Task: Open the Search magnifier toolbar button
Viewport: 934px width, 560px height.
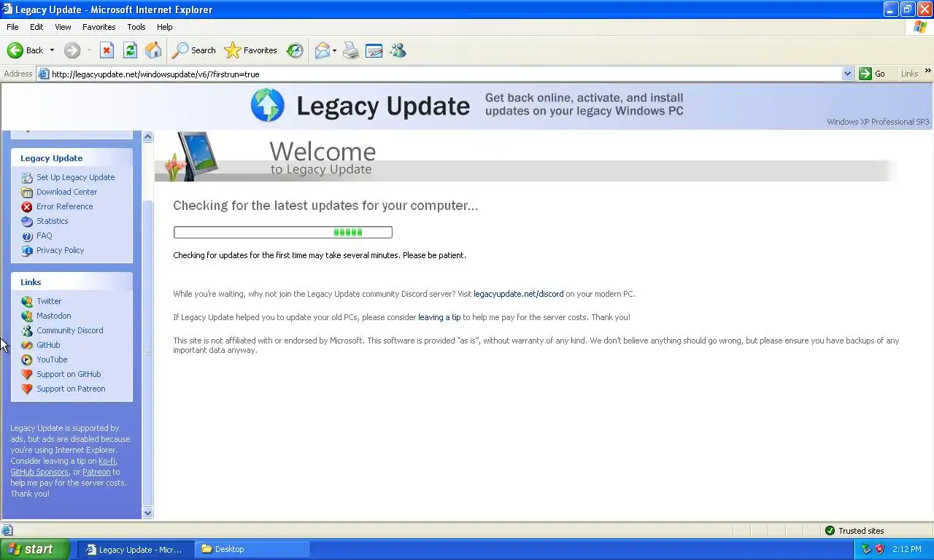Action: click(x=194, y=50)
